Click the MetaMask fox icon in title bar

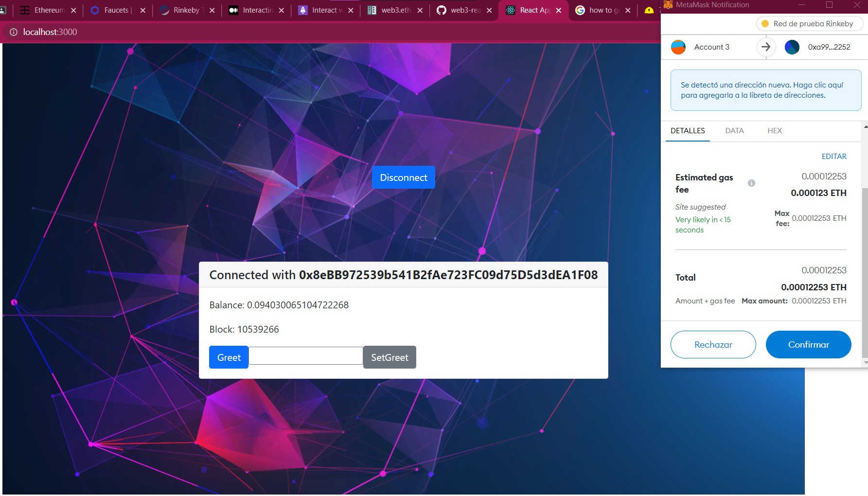pyautogui.click(x=668, y=5)
